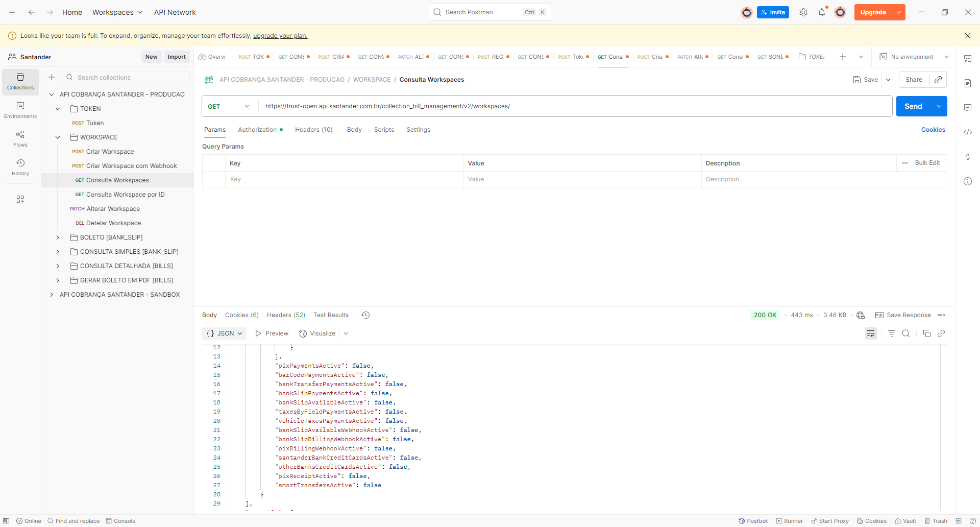Screen dimensions: 980x527
Task: Open Upgrade button dropdown arrow
Action: pyautogui.click(x=899, y=12)
